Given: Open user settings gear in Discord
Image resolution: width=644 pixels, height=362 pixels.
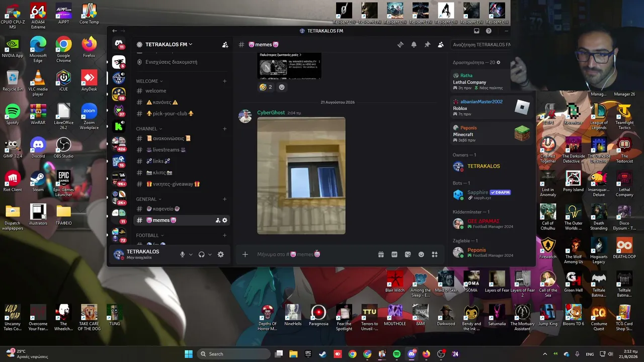Looking at the screenshot, I should point(220,254).
